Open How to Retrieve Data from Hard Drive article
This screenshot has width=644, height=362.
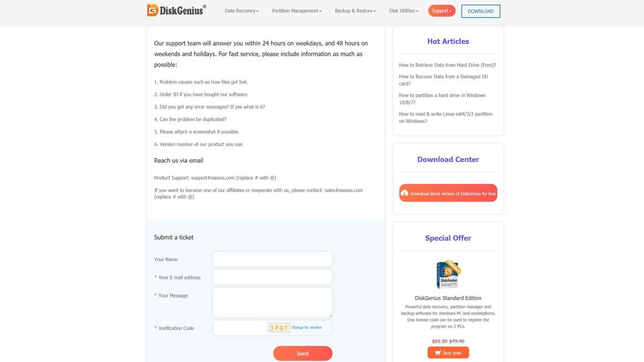pos(447,65)
